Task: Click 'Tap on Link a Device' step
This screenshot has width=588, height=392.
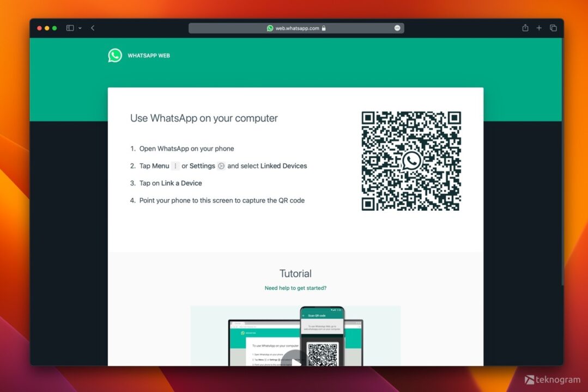Action: click(170, 183)
